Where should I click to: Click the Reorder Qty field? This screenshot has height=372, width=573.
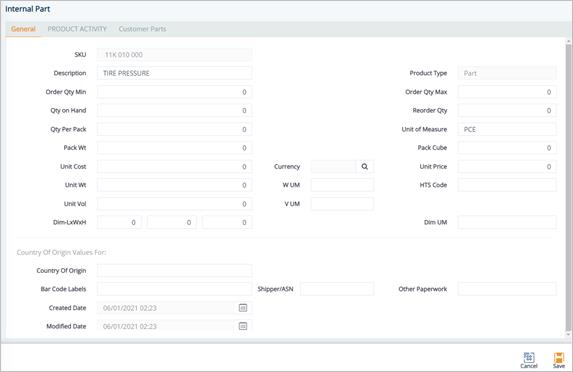[x=507, y=110]
